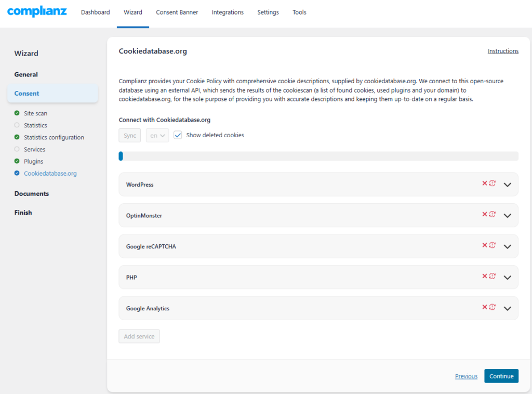Click the Connect with Cookiedatabase.org label
Screen dimensions: 532x394
pos(165,120)
